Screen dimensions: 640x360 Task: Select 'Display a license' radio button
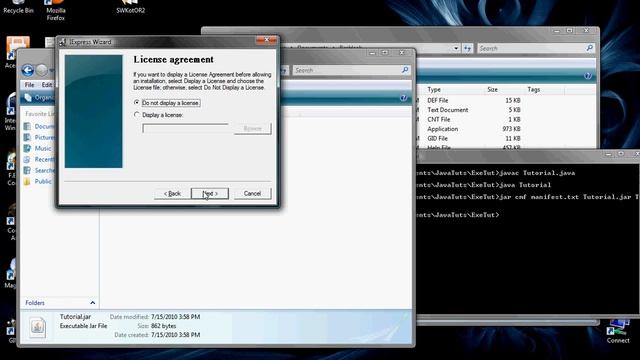(x=137, y=115)
